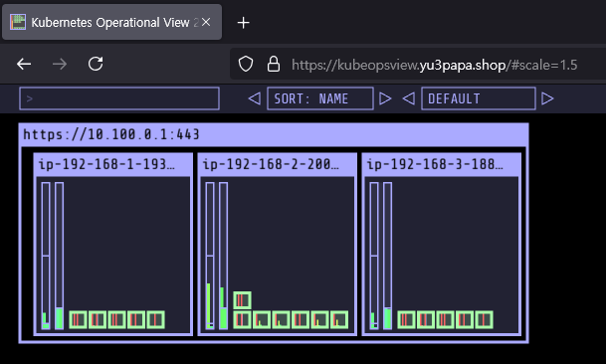Switch to next sort option arrow
The width and height of the screenshot is (606, 364).
click(x=385, y=98)
